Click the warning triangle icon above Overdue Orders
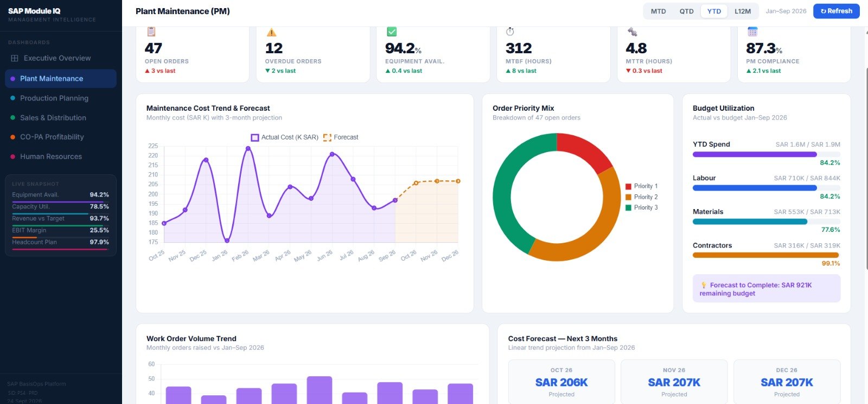This screenshot has width=868, height=404. tap(271, 33)
